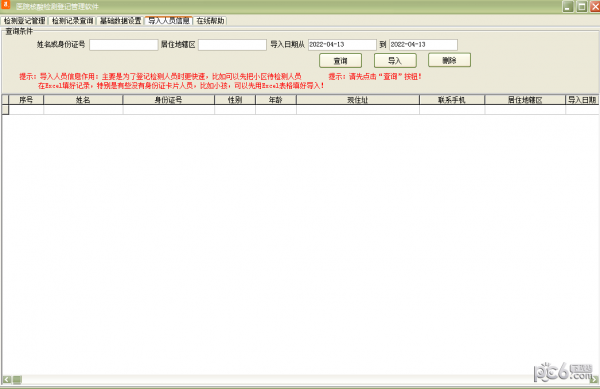Image resolution: width=600 pixels, height=389 pixels.
Task: Click the 删除 button
Action: click(449, 60)
